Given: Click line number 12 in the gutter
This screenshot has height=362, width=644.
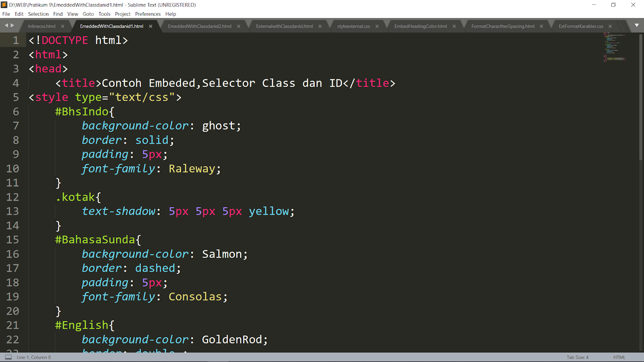Looking at the screenshot, I should click(x=12, y=197).
